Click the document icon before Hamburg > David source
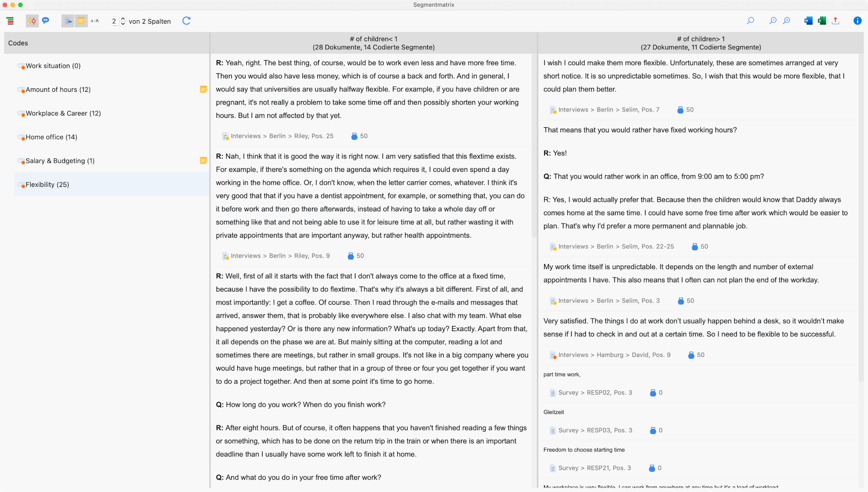The image size is (868, 492). [553, 355]
